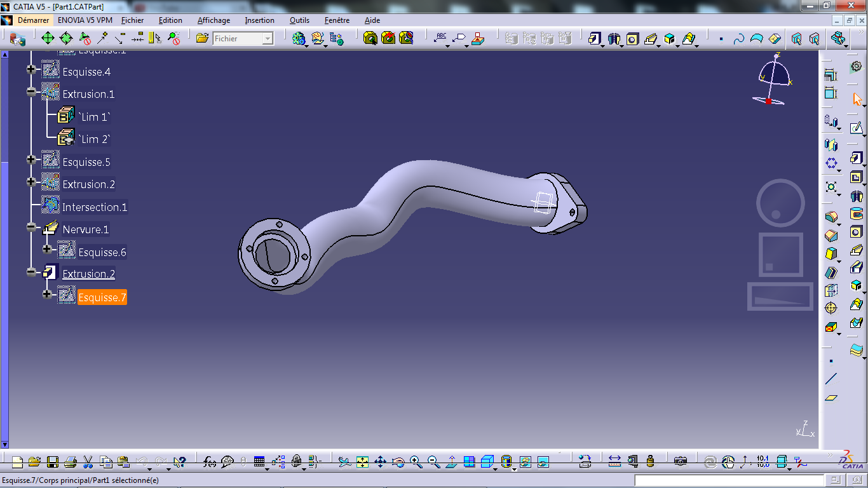The image size is (868, 488).
Task: Click the Open folder icon beside Fichier box
Action: [202, 39]
